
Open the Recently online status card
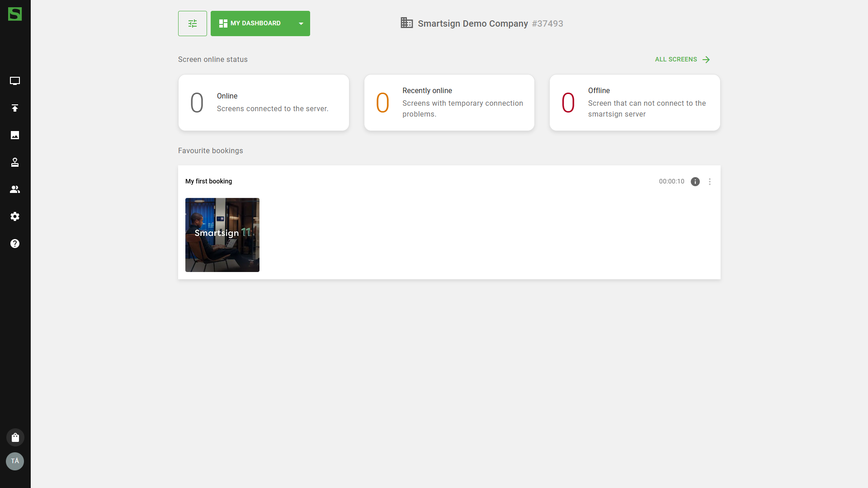[x=449, y=103]
